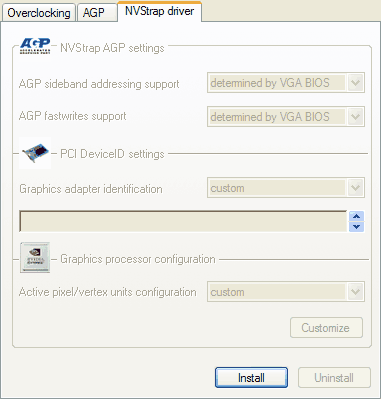Click the up arrow of the device ID spinner
381x399 pixels.
click(356, 216)
